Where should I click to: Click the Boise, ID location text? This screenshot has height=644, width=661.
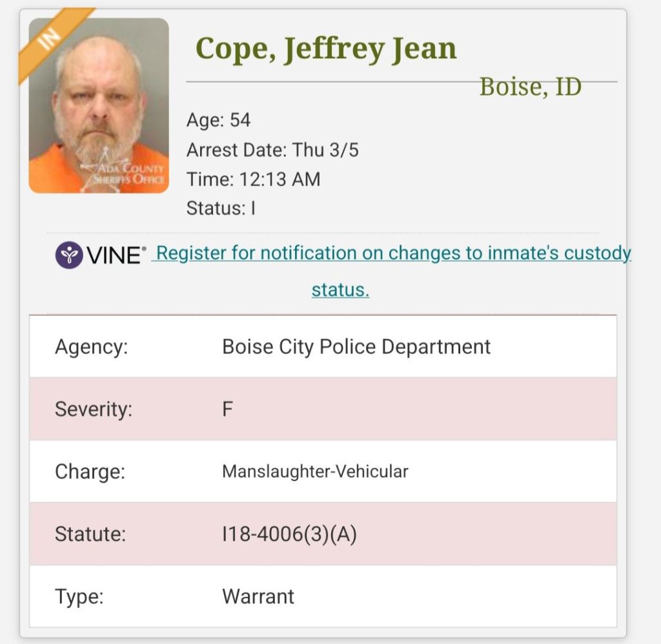tap(530, 87)
